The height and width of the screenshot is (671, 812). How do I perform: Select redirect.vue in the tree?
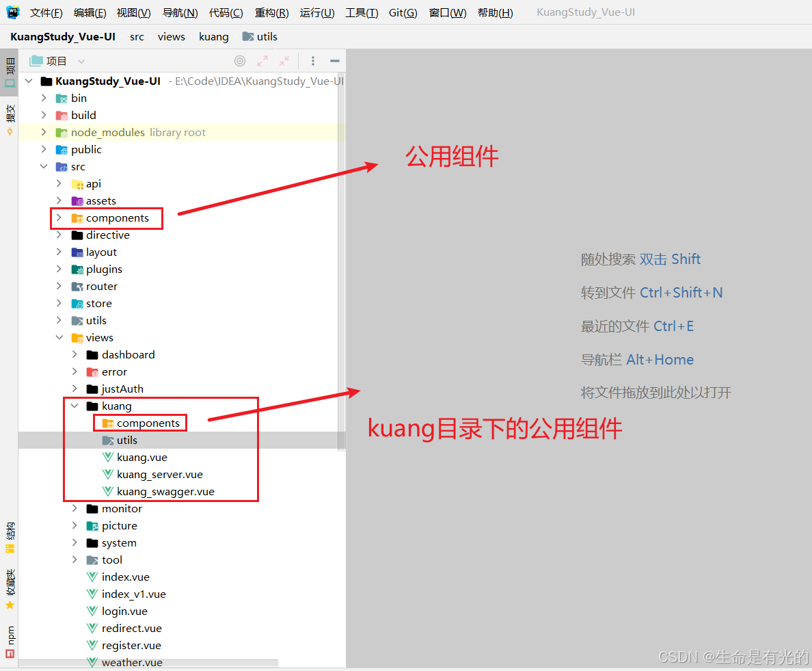(x=131, y=629)
